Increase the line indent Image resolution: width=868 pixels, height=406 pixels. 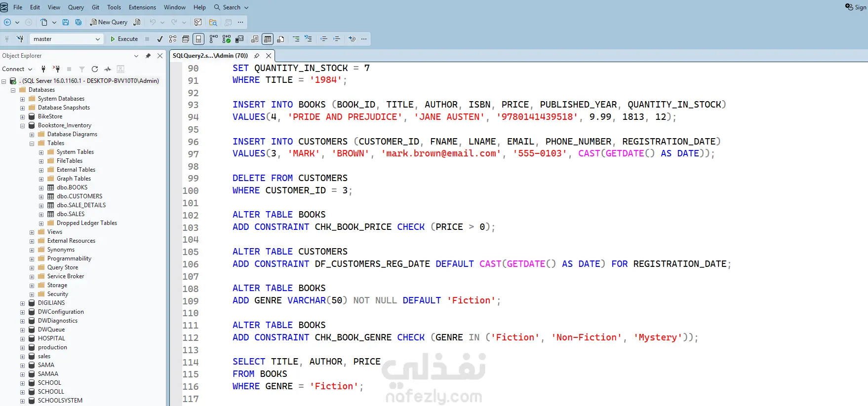[x=337, y=39]
